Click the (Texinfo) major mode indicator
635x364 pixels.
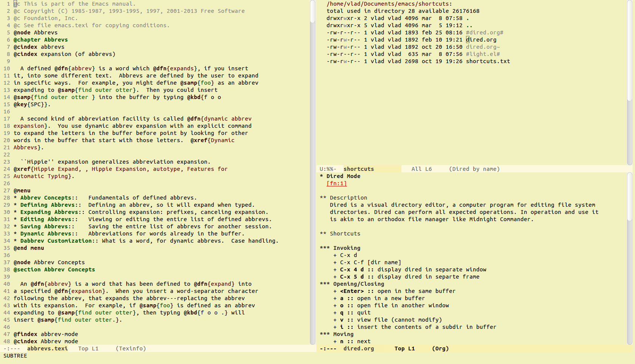pyautogui.click(x=131, y=349)
